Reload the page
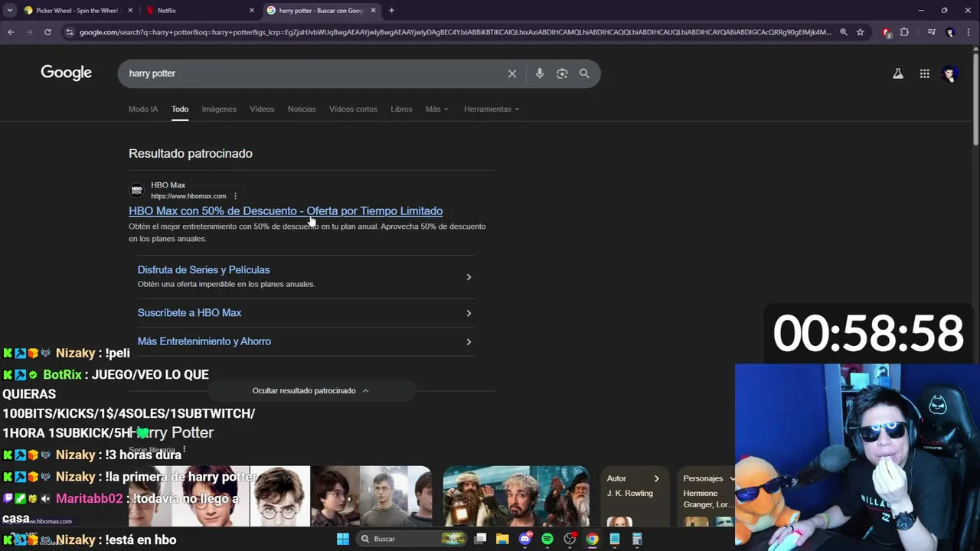The image size is (980, 551). pos(47,32)
